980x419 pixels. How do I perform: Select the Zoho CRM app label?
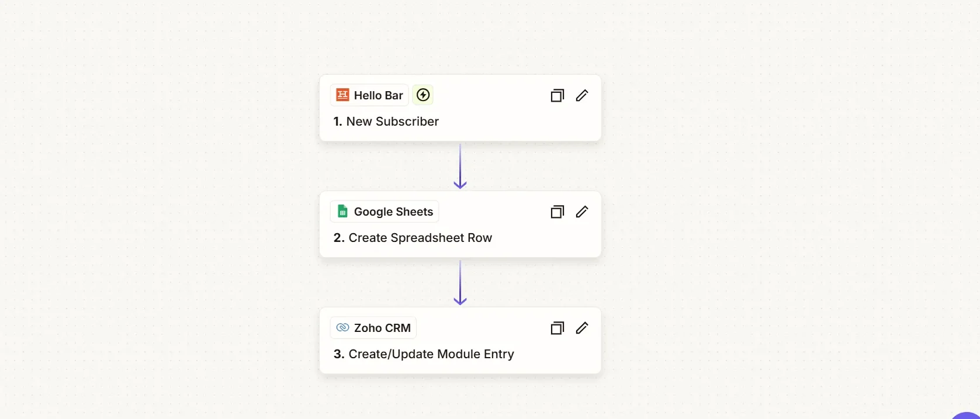pos(373,328)
